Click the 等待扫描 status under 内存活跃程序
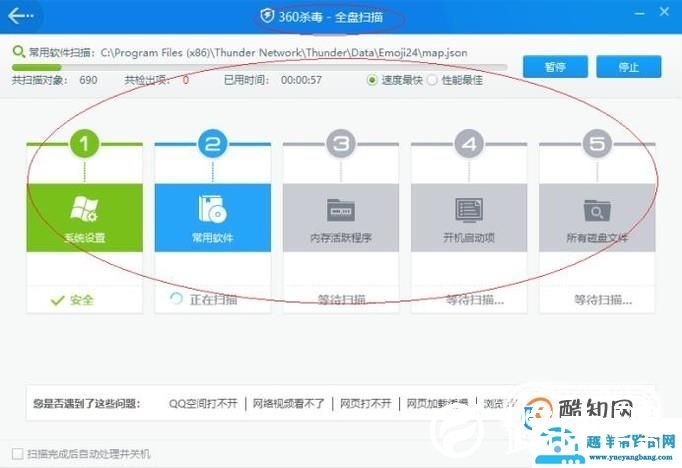The width and height of the screenshot is (682, 468). click(x=342, y=300)
